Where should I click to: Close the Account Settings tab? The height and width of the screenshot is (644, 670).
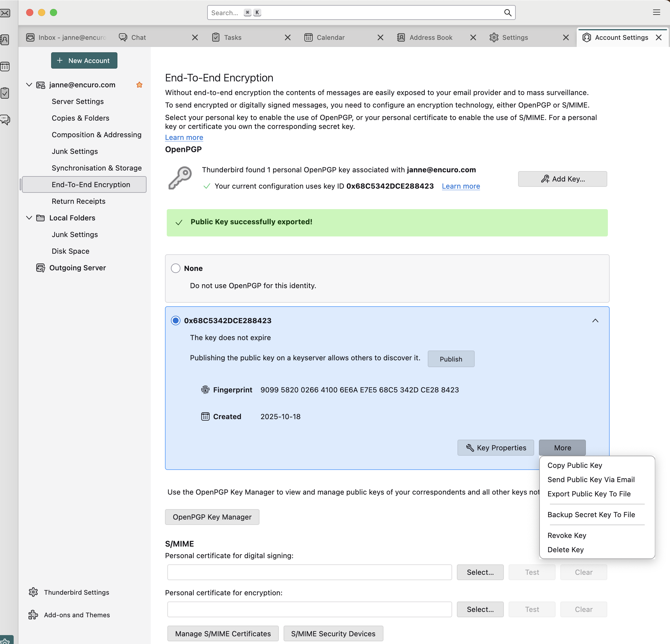[659, 38]
